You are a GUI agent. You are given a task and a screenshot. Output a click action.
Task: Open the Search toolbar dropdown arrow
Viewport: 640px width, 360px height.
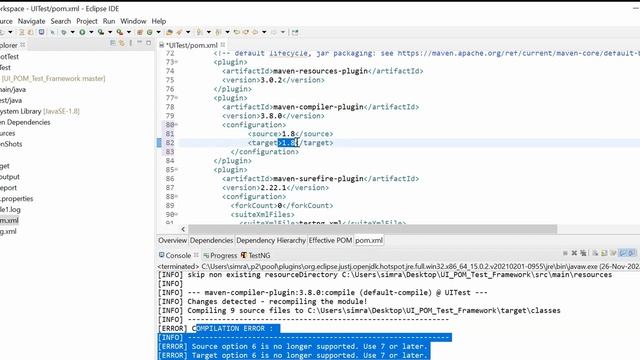point(188,32)
